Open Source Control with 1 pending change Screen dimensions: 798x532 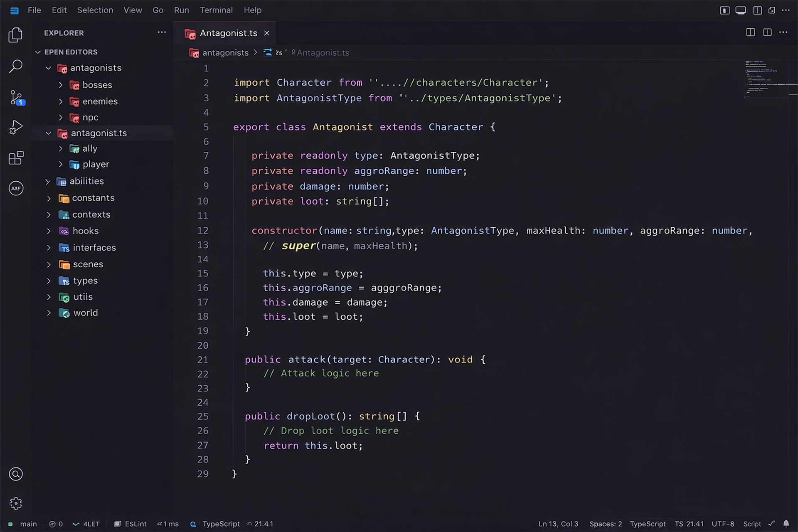17,98
